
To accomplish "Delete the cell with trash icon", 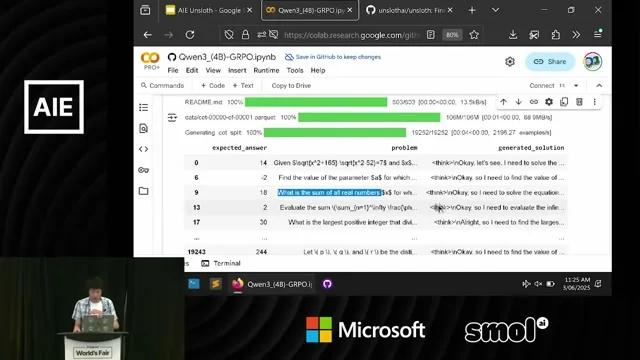I will click(579, 102).
